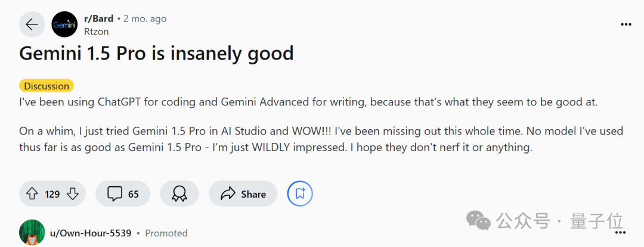Open author Rtzon's profile
644x247 pixels.
click(98, 31)
